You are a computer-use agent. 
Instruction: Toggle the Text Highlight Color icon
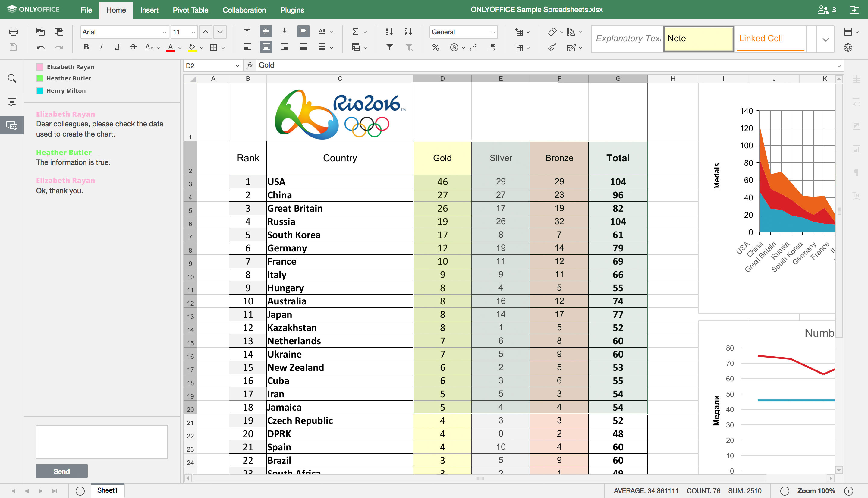coord(194,46)
